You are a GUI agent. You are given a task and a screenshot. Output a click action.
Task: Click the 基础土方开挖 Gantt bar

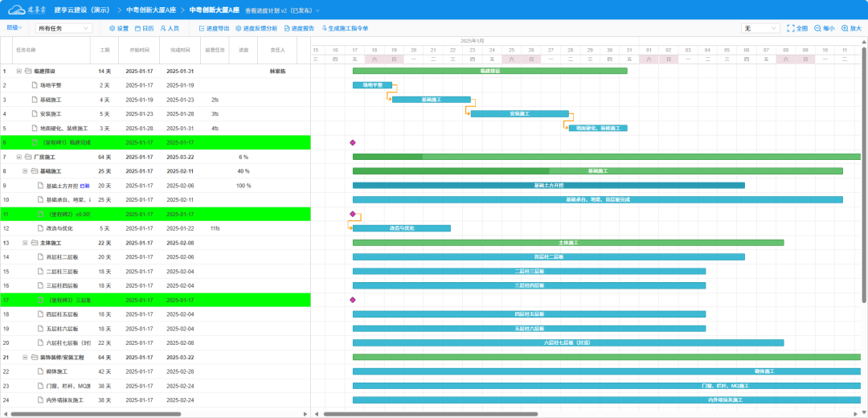click(548, 186)
